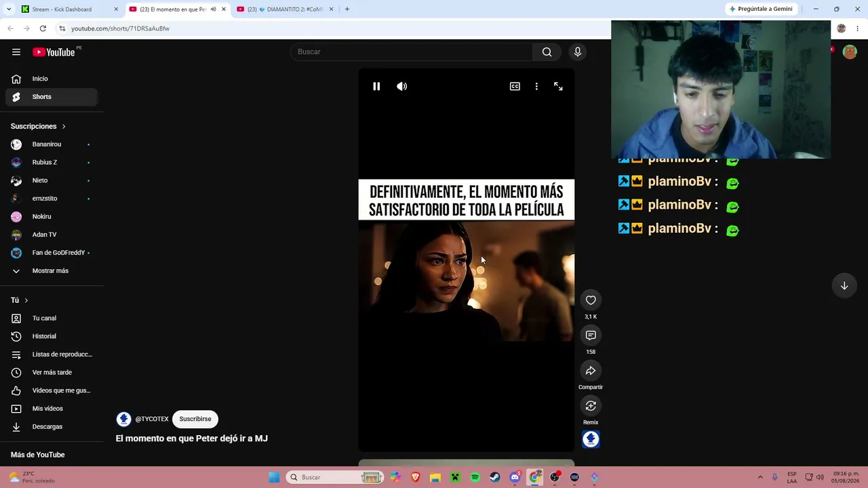Open the comments with 158 replies
This screenshot has height=488, width=868.
click(x=591, y=335)
